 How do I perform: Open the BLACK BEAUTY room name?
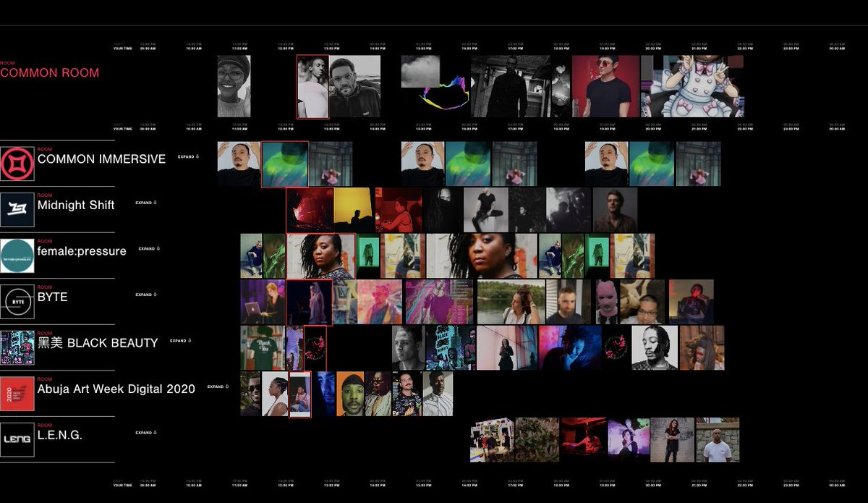coord(98,343)
